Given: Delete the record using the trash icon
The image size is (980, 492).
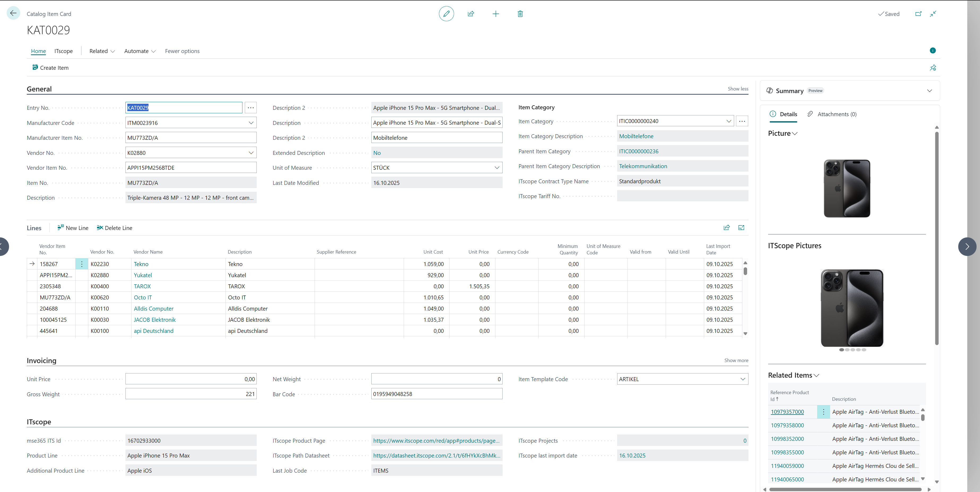Looking at the screenshot, I should point(520,14).
